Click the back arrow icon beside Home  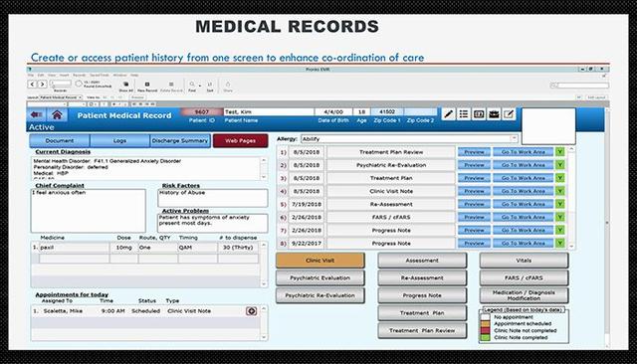coord(37,114)
